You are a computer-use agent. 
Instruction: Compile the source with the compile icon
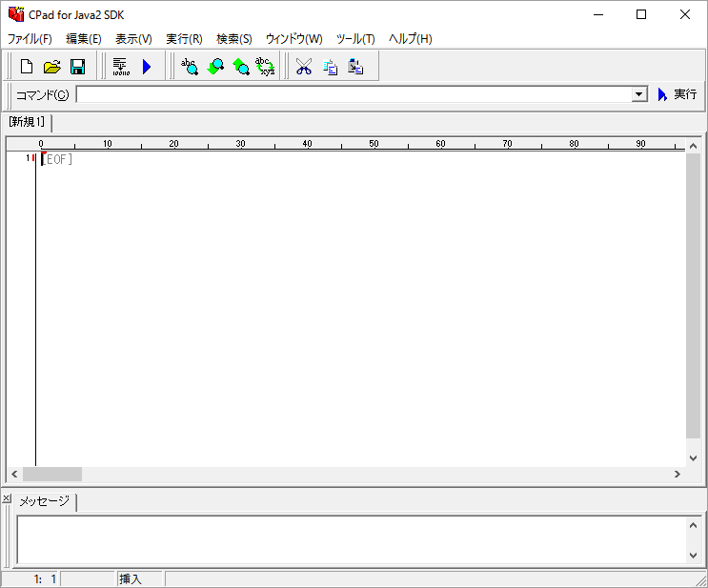pyautogui.click(x=121, y=67)
